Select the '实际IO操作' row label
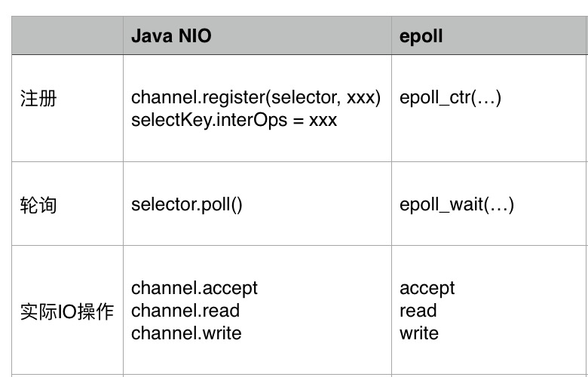 click(x=66, y=311)
